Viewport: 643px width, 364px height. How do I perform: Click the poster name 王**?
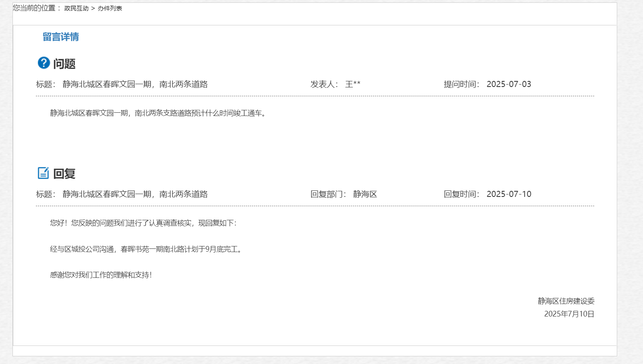[353, 84]
